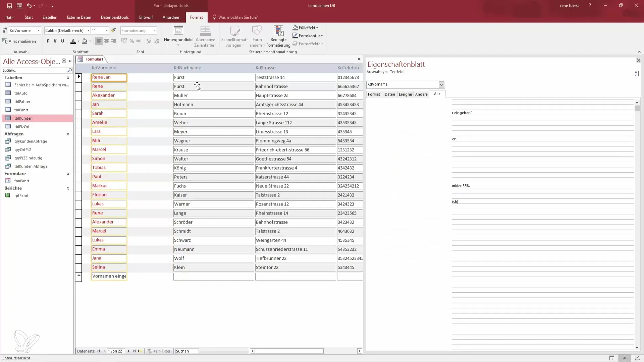This screenshot has height=362, width=644.
Task: Collapse the navigation pane with double chevron
Action: click(x=70, y=61)
